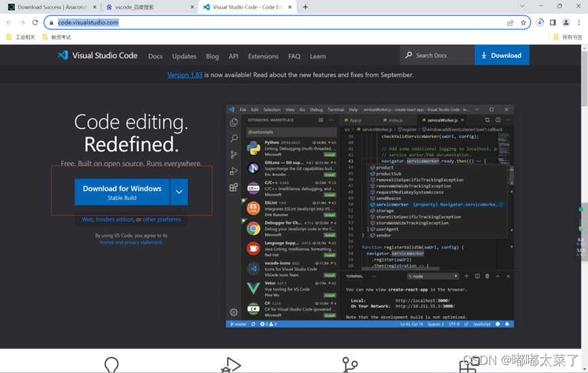This screenshot has height=373, width=588.
Task: Open the license and privacy statement link
Action: point(131,242)
